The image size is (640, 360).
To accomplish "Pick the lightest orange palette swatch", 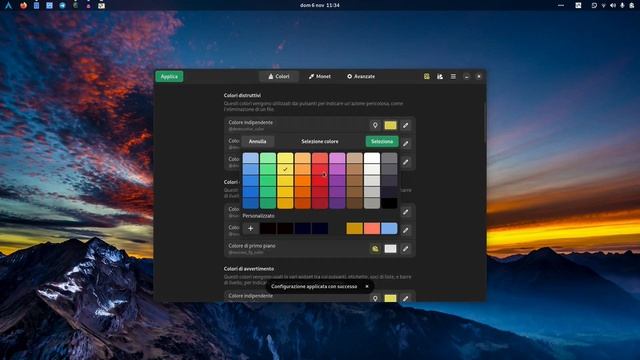I will (x=302, y=158).
